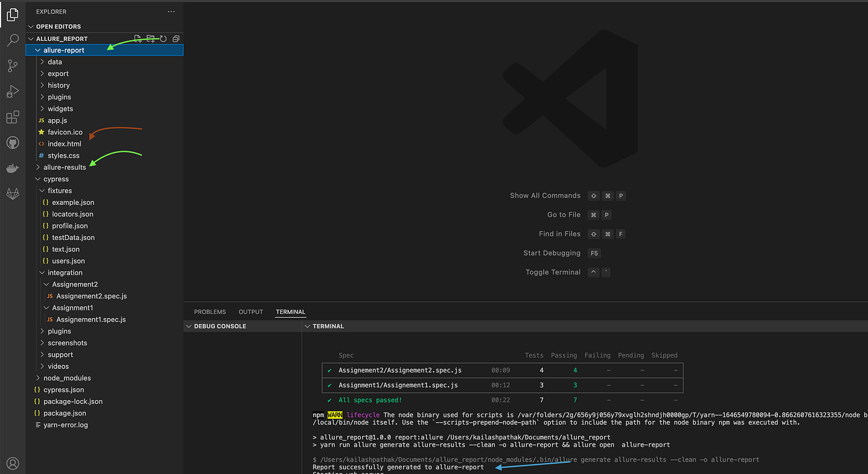Expand the videos folder
The width and height of the screenshot is (868, 474).
tap(104, 367)
